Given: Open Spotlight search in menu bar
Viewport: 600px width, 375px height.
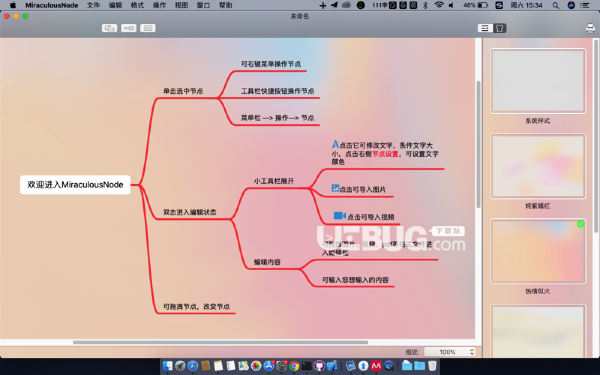Looking at the screenshot, I should coord(556,5).
